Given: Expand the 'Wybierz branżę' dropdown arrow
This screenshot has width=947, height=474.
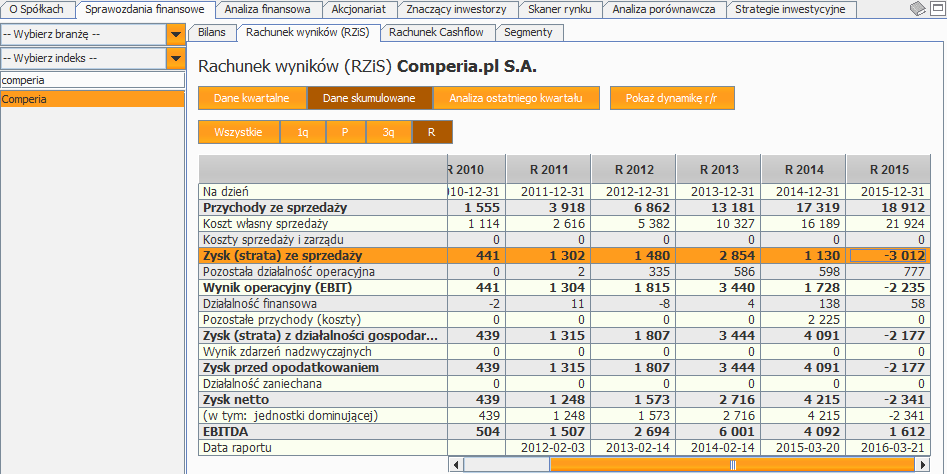Looking at the screenshot, I should 175,35.
